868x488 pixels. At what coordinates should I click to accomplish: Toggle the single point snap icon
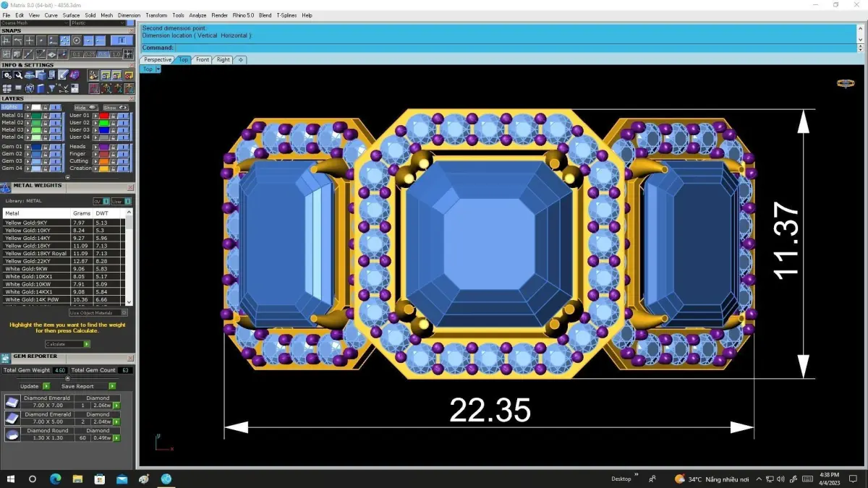point(41,40)
